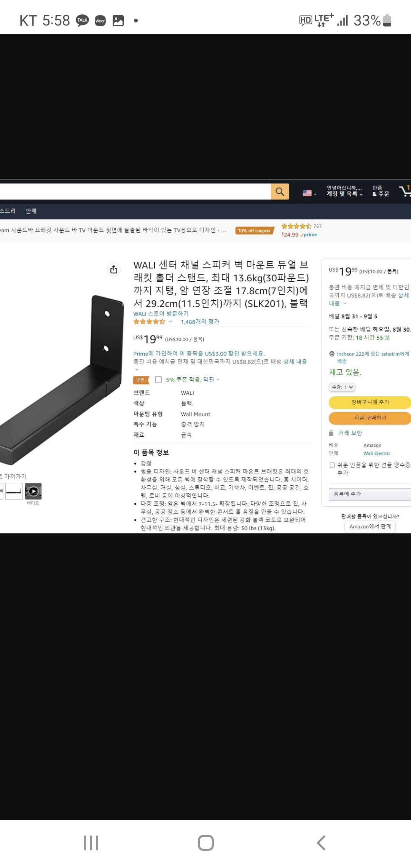
Task: Tap the Android back navigation arrow
Action: point(321,843)
